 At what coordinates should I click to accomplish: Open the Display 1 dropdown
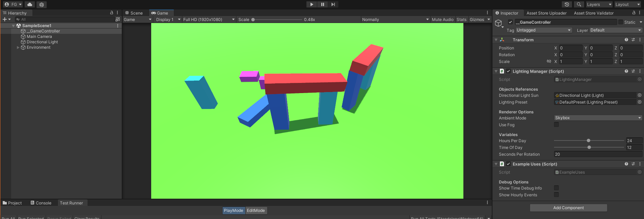168,20
